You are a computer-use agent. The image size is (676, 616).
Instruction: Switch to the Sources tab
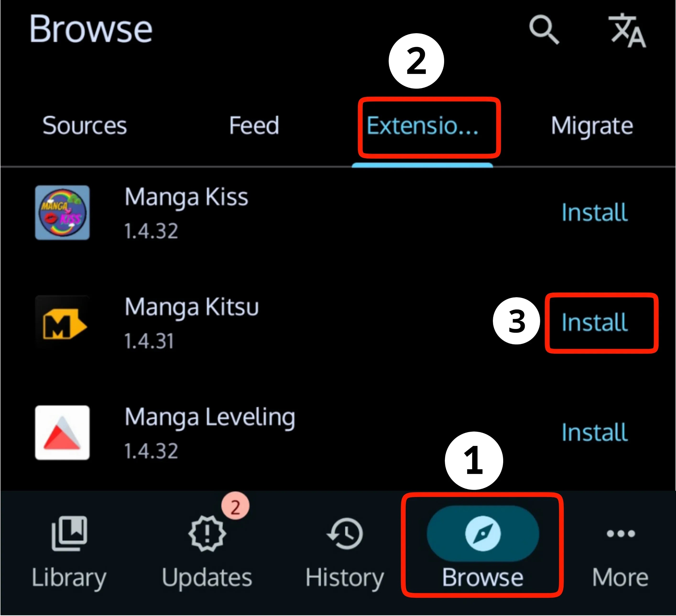pos(85,125)
